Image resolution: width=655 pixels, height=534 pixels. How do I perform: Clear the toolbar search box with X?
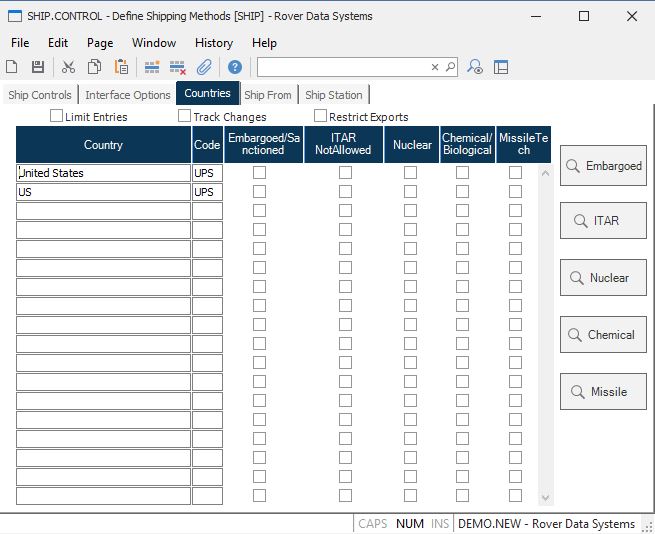435,67
